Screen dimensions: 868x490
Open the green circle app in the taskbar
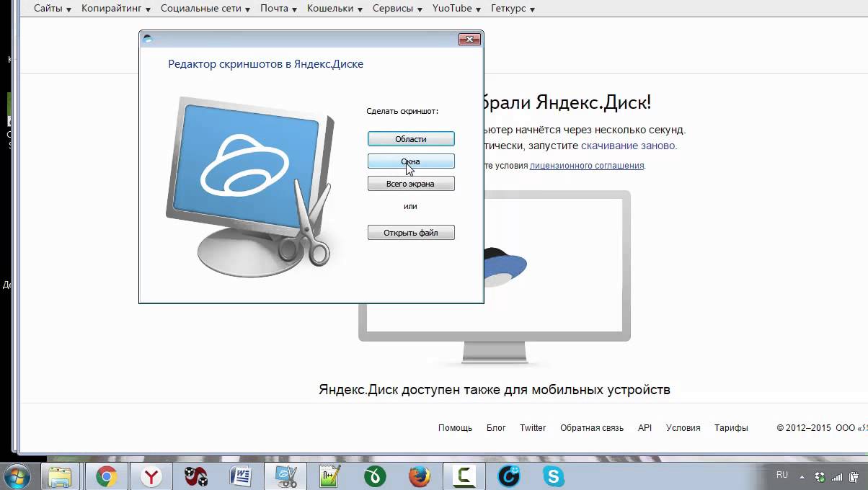pyautogui.click(x=375, y=476)
